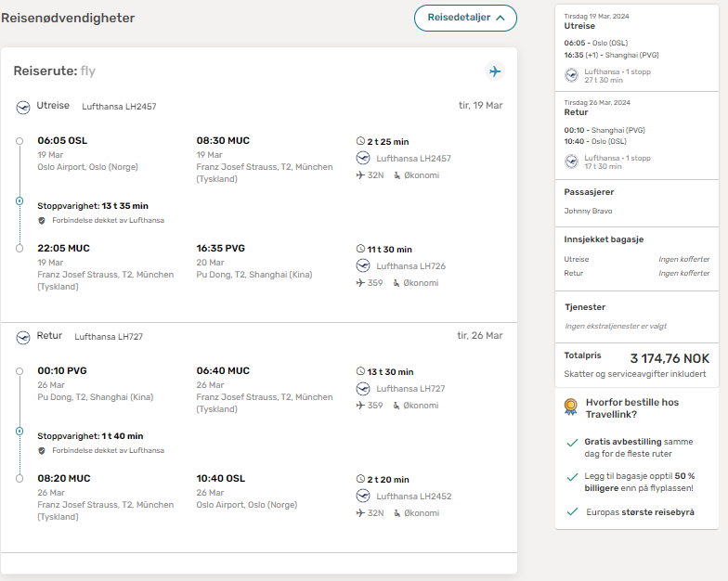Click clock icon beside 13 t 30 min
The height and width of the screenshot is (581, 728).
360,371
